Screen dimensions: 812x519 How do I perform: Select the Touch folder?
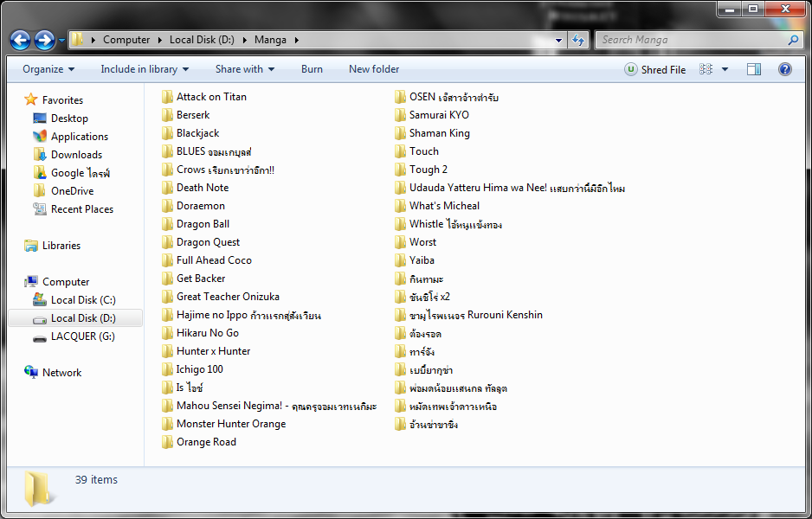[416, 151]
